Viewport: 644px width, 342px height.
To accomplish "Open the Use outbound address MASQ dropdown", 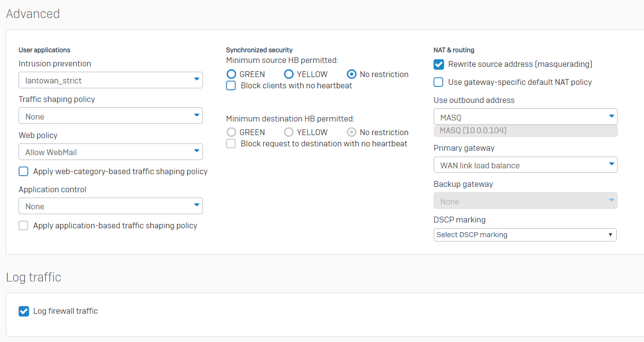I will [x=525, y=117].
